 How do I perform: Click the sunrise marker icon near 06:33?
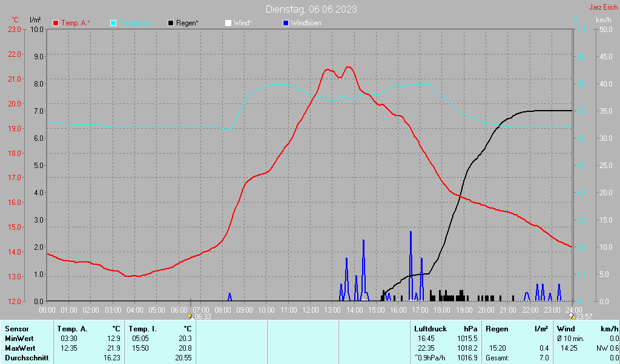[190, 316]
